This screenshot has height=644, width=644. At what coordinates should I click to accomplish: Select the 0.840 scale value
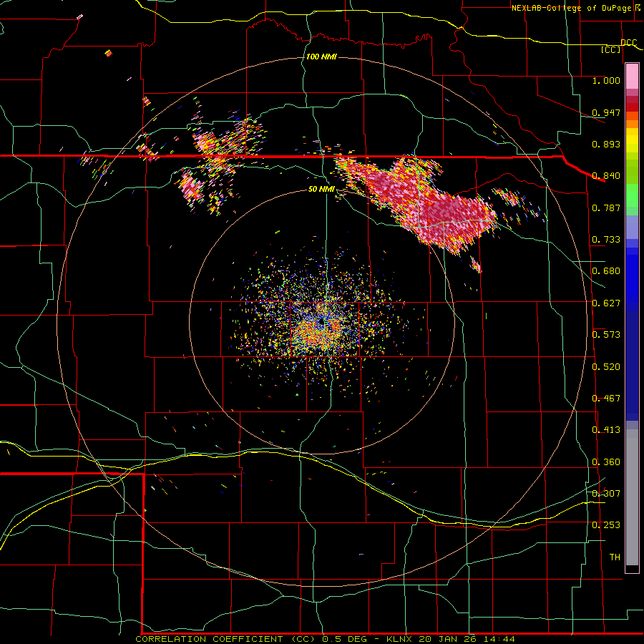606,176
